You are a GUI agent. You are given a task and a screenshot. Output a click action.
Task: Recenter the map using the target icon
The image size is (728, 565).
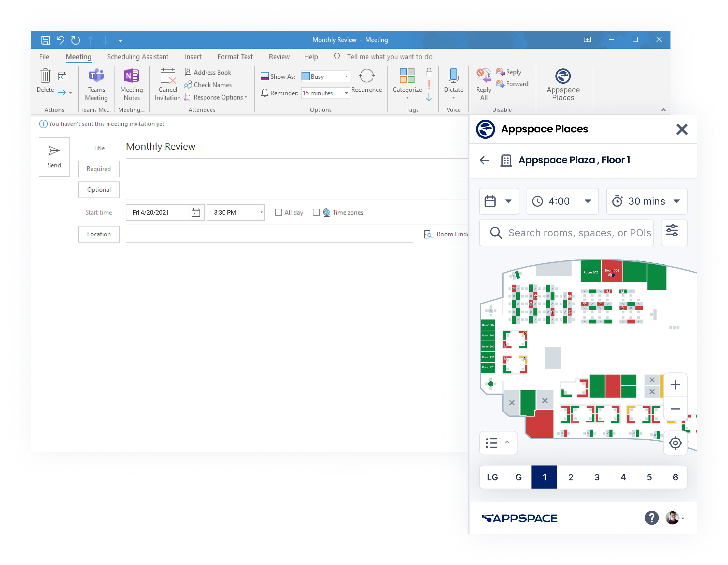pos(675,443)
